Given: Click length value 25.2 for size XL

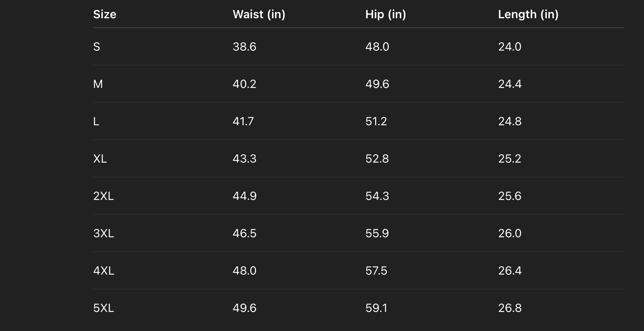Looking at the screenshot, I should [x=510, y=159].
